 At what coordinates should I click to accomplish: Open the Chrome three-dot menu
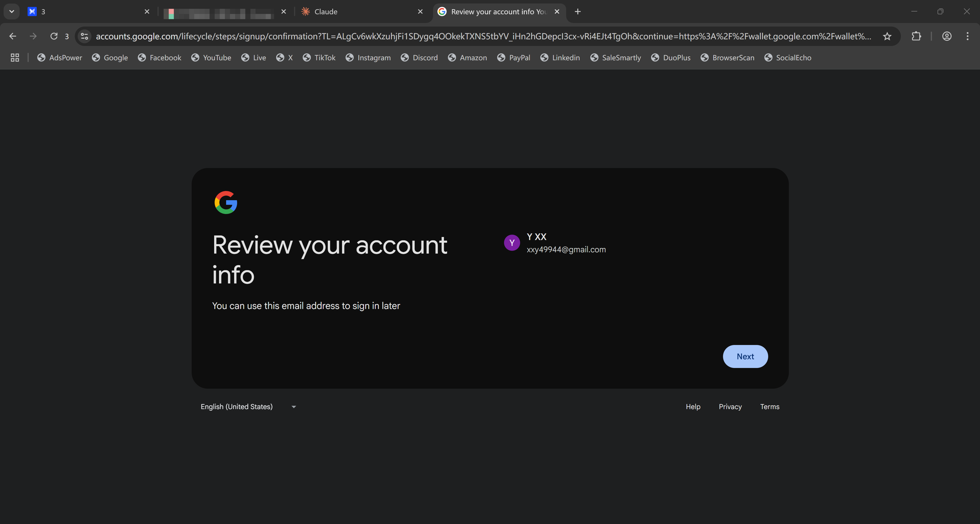coord(967,36)
